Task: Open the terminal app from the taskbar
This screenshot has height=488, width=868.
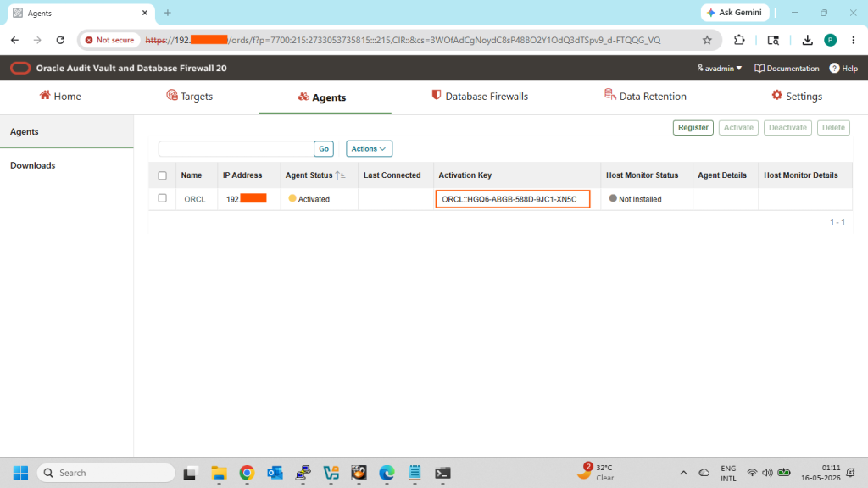Action: [442, 473]
